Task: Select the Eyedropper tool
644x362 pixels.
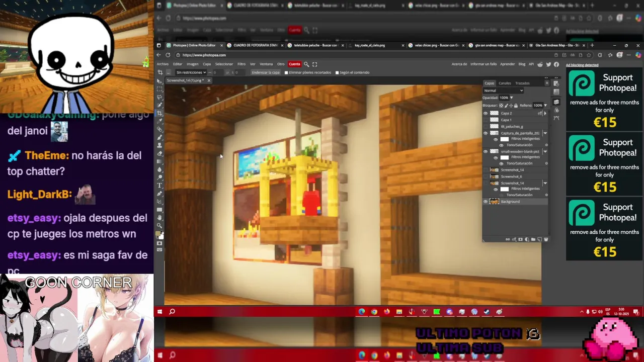Action: coord(160,122)
